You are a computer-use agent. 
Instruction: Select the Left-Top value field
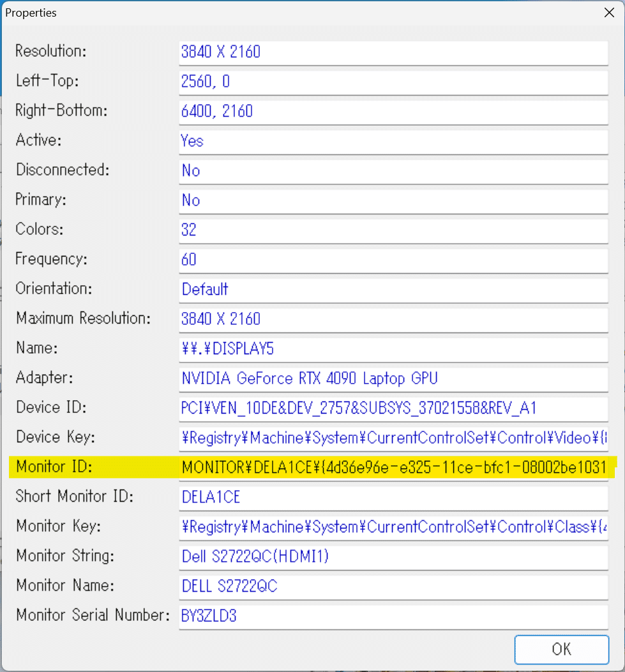[x=393, y=82]
